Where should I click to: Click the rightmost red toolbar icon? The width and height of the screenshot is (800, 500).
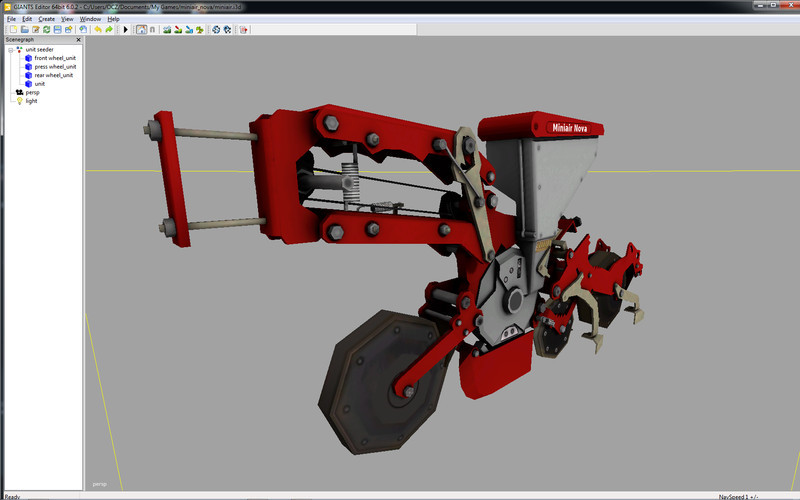point(243,29)
